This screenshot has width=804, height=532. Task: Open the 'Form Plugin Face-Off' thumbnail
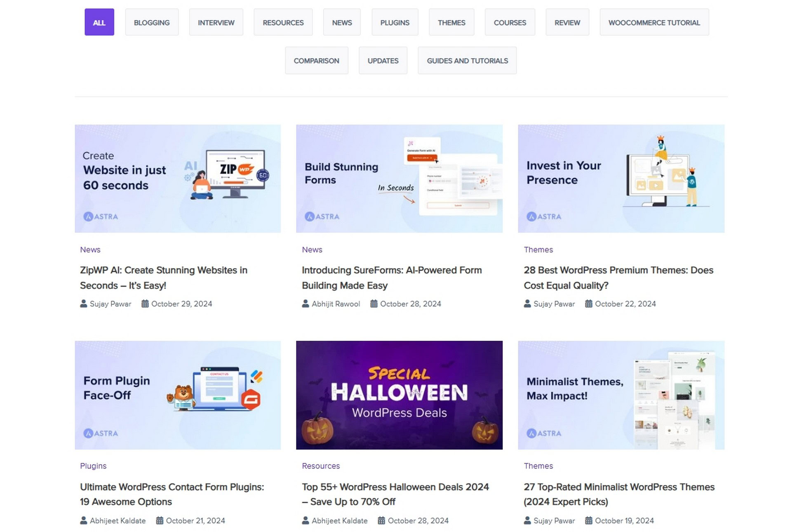tap(178, 395)
